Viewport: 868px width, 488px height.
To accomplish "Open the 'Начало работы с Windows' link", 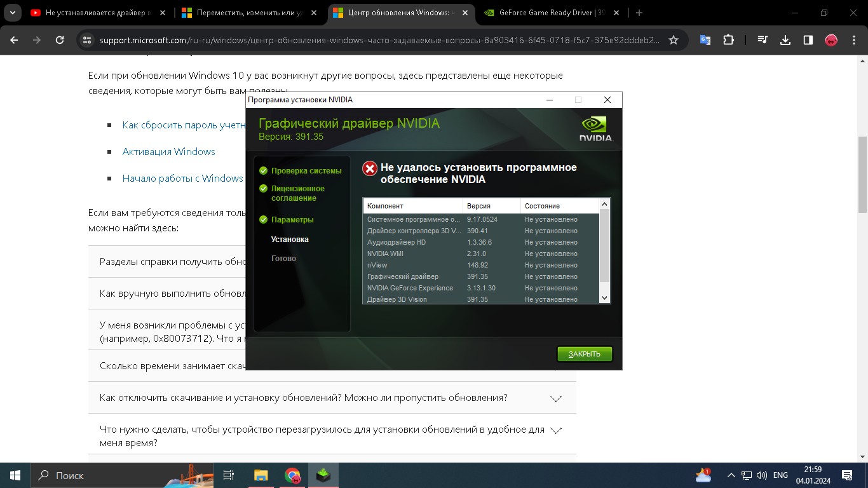I will [183, 179].
